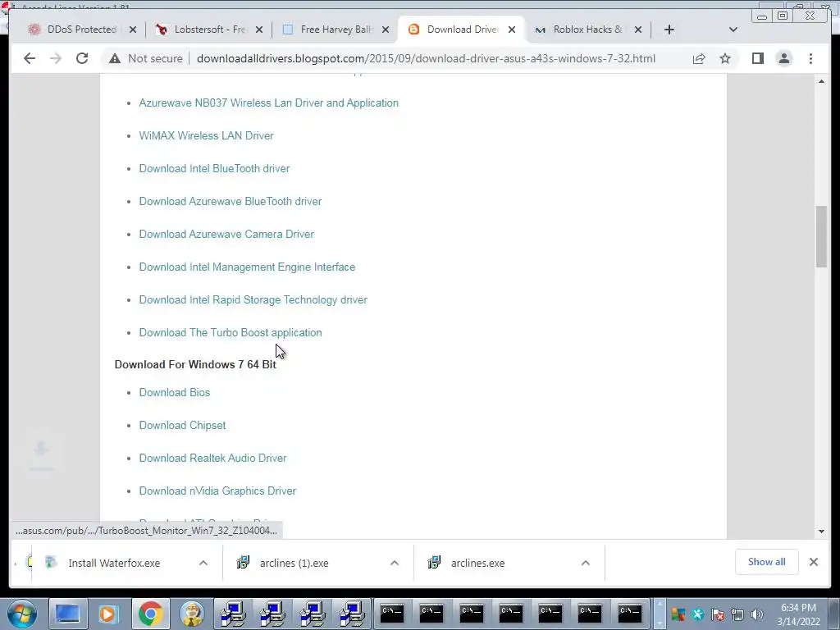This screenshot has width=840, height=630.
Task: Open the Download Chipset link
Action: [182, 426]
